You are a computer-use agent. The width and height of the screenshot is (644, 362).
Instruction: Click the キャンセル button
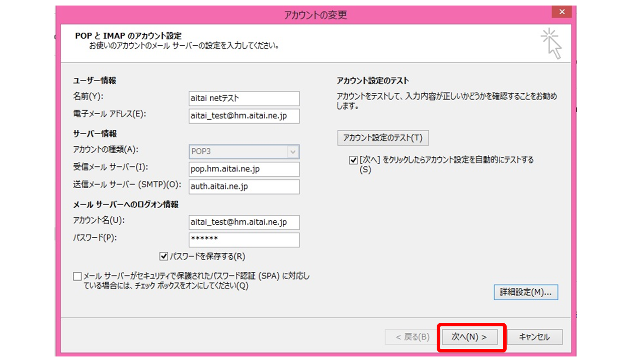534,337
